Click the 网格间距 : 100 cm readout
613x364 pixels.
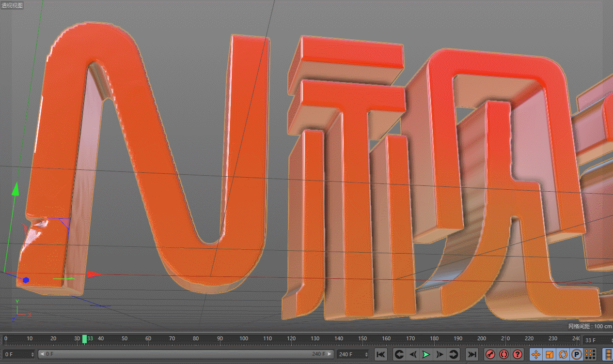(590, 326)
